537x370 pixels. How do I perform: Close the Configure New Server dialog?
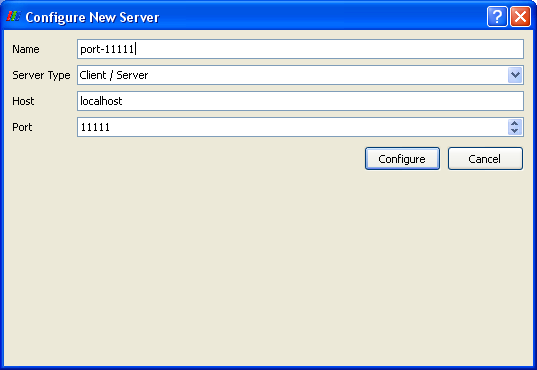[x=520, y=16]
